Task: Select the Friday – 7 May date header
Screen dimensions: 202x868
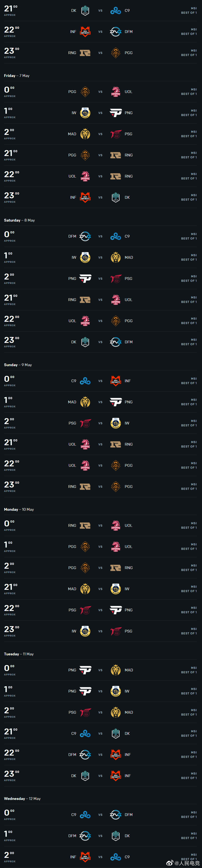Action: [17, 75]
